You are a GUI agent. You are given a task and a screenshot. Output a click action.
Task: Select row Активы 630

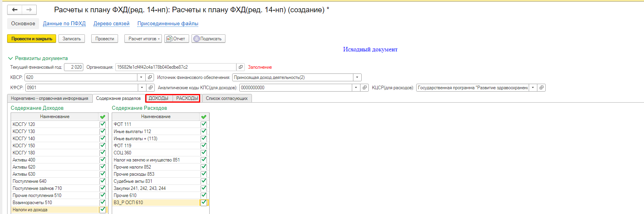coord(59,174)
